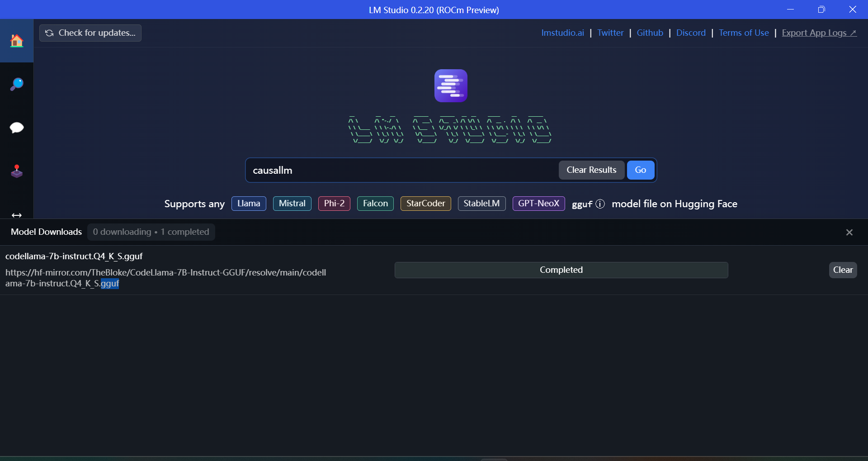
Task: Open the Twitter link
Action: [x=610, y=33]
